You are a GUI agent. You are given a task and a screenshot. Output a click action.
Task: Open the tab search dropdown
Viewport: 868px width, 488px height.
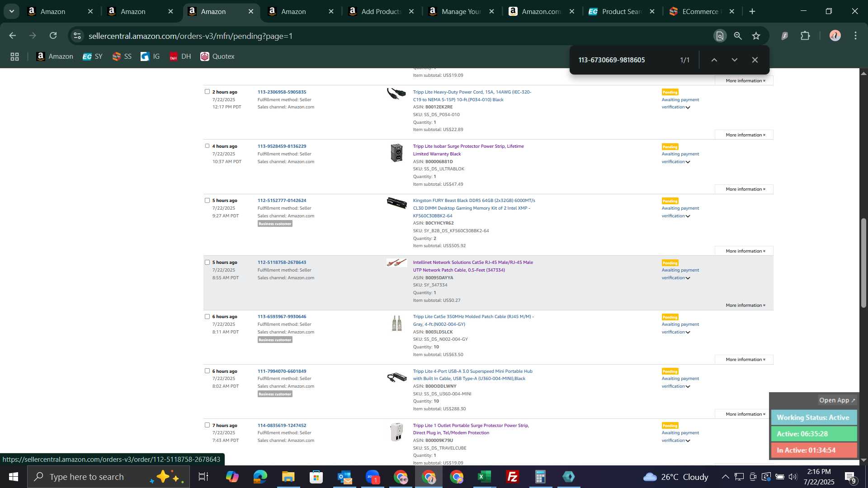pos(12,11)
